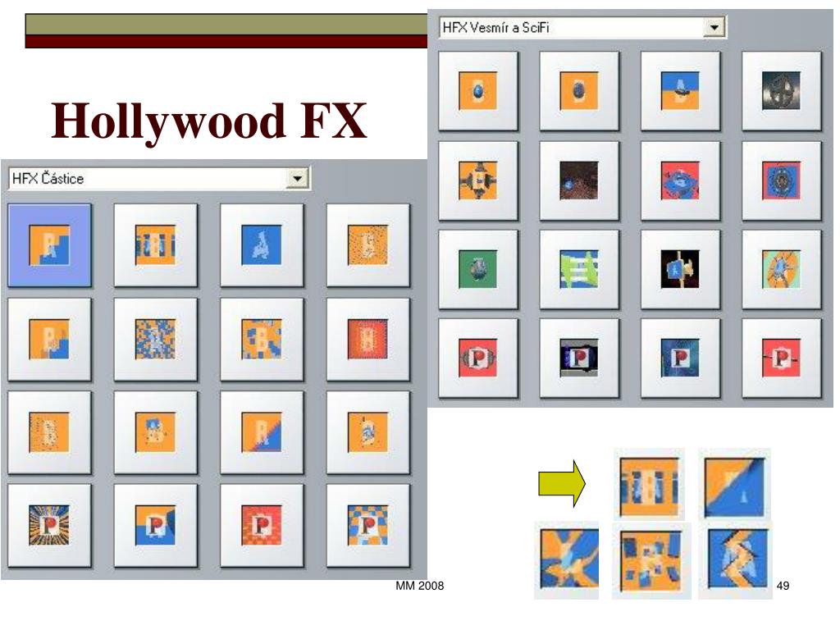
Task: Pick the P effect with dark blue-black frame
Action: point(579,358)
